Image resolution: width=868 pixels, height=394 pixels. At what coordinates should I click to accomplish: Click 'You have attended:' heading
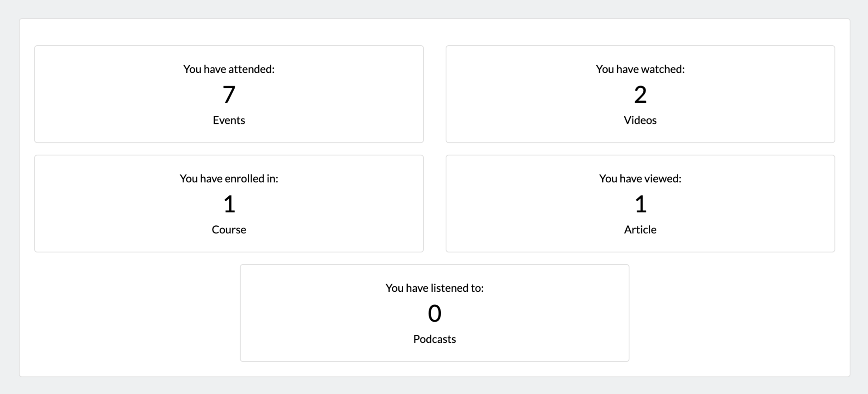pos(229,69)
